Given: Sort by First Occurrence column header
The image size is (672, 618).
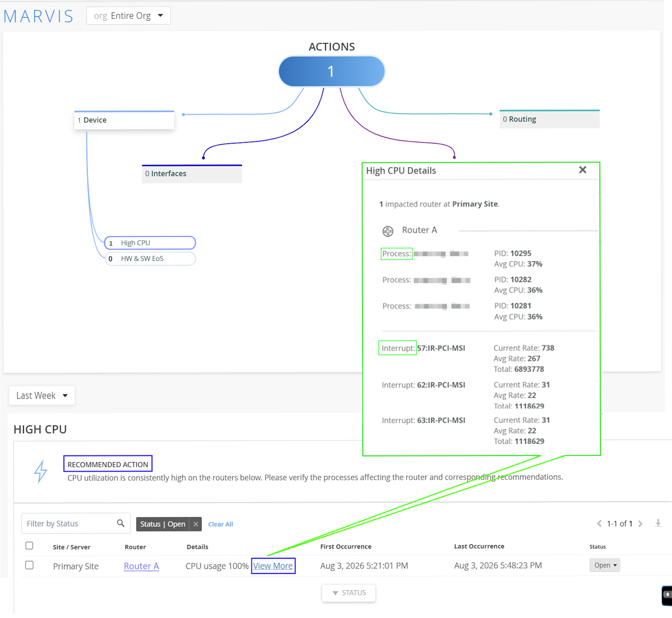Looking at the screenshot, I should pyautogui.click(x=346, y=546).
